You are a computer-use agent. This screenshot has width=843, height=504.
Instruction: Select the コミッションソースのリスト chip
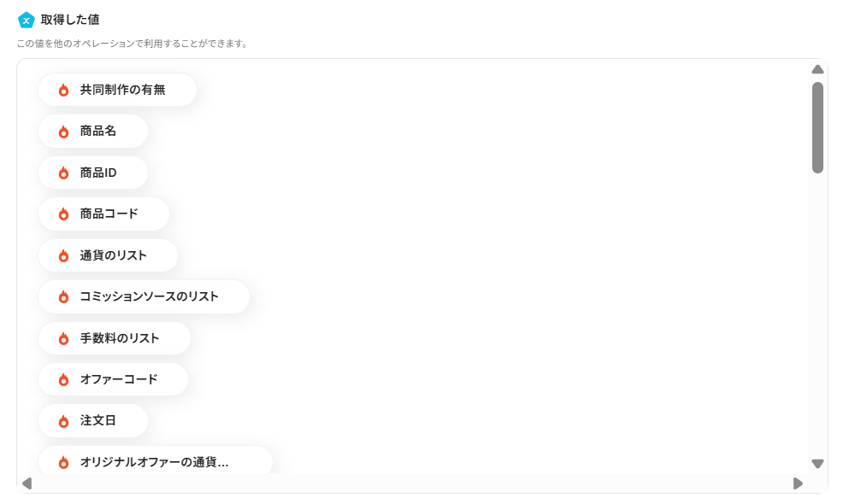pos(144,296)
